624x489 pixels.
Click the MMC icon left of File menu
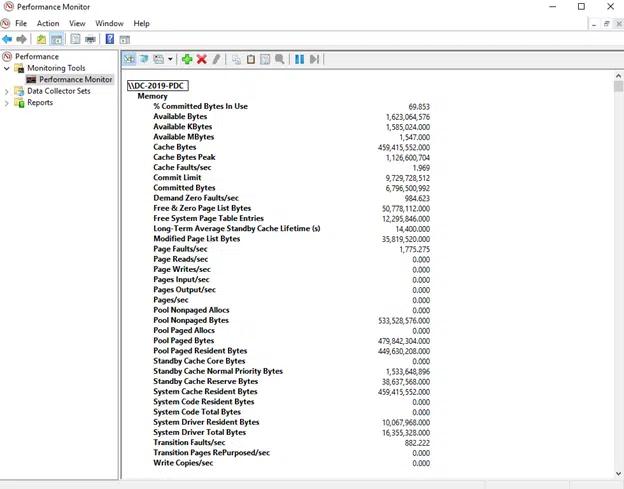(x=6, y=23)
